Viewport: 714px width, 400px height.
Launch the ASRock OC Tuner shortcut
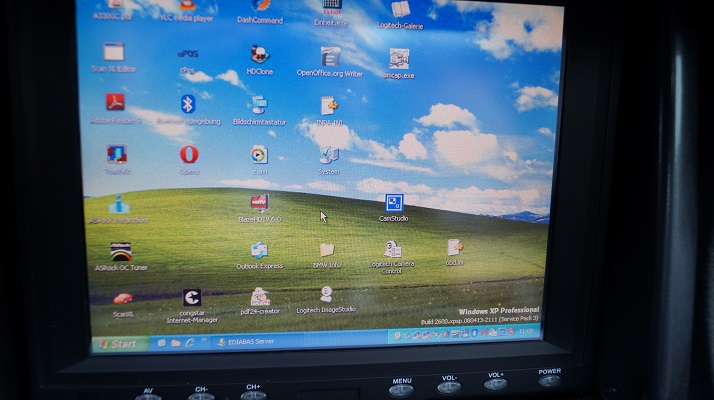click(121, 253)
